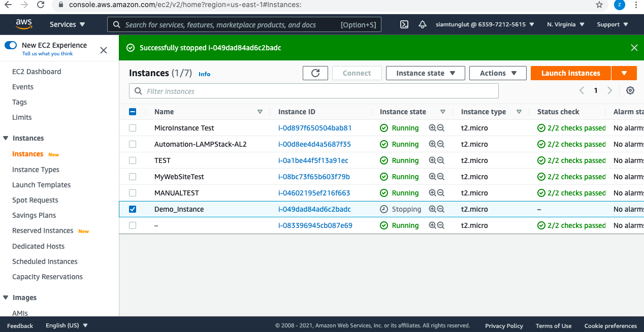
Task: Click the browser back arrow
Action: point(8,5)
